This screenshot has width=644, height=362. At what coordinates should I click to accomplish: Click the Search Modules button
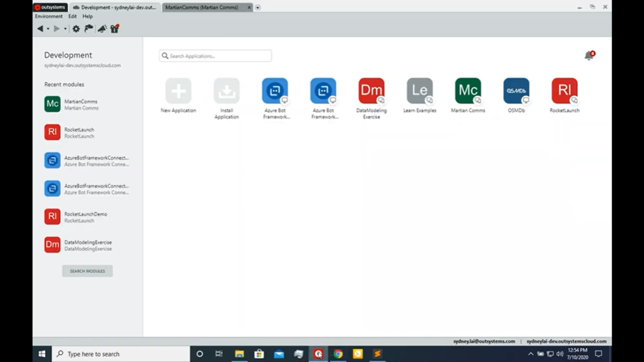point(88,271)
